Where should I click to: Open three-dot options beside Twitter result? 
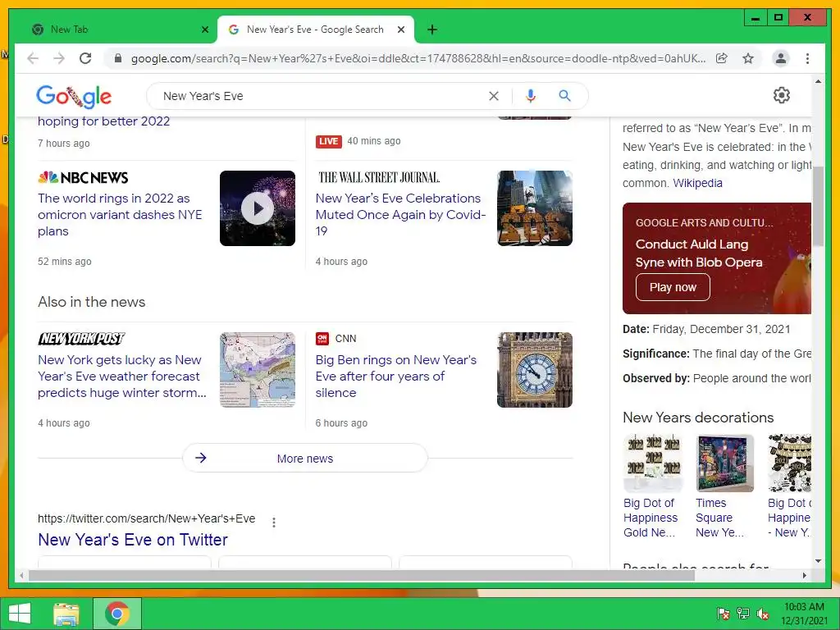(x=274, y=523)
